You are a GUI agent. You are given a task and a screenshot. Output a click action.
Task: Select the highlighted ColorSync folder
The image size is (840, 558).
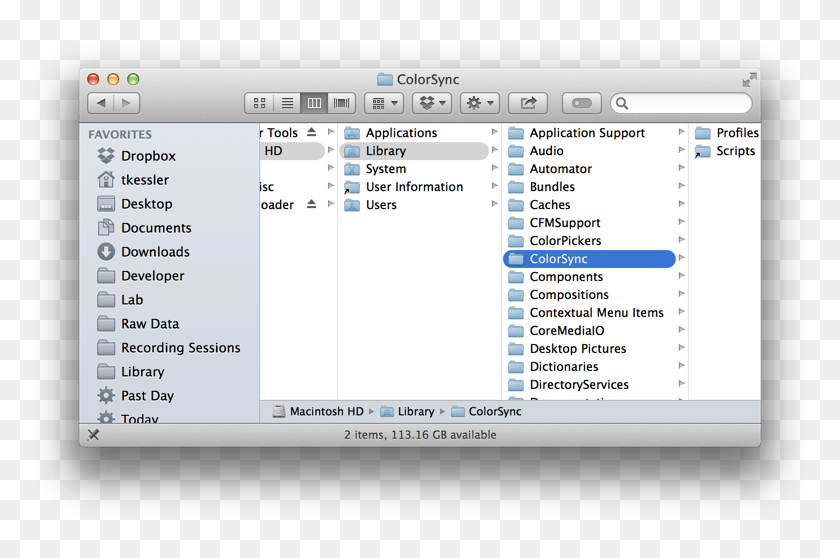click(x=589, y=259)
